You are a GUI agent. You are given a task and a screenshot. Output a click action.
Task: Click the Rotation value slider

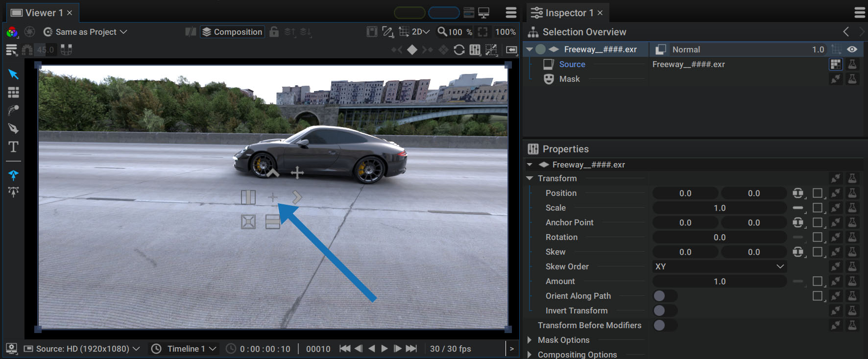coord(720,237)
